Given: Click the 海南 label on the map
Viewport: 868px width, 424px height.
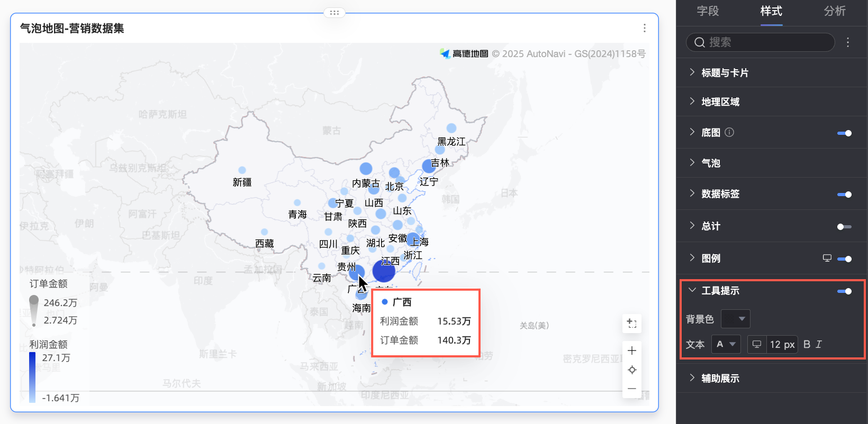Looking at the screenshot, I should click(x=361, y=308).
